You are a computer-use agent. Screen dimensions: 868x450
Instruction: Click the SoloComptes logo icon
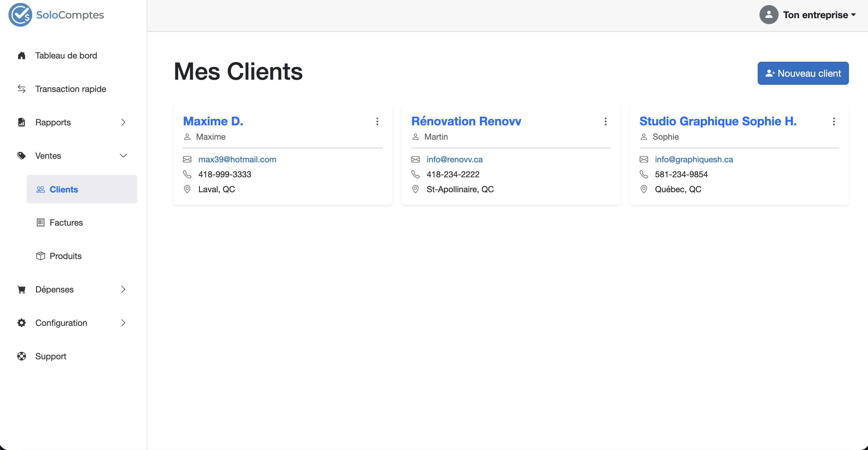20,15
